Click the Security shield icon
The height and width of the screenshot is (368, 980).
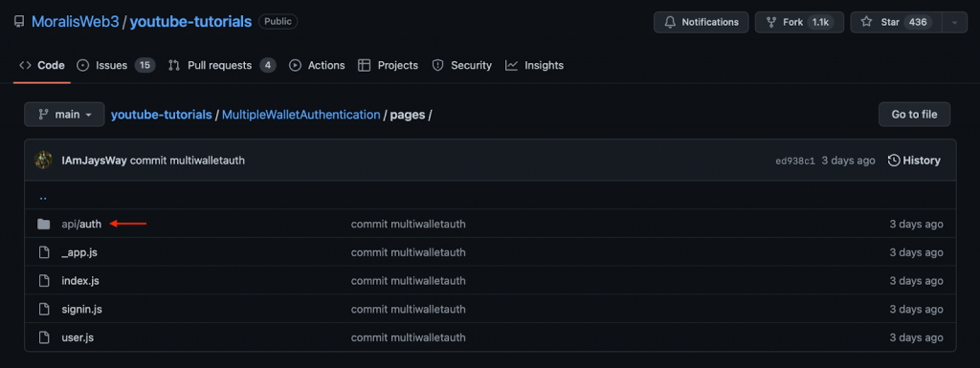click(438, 65)
